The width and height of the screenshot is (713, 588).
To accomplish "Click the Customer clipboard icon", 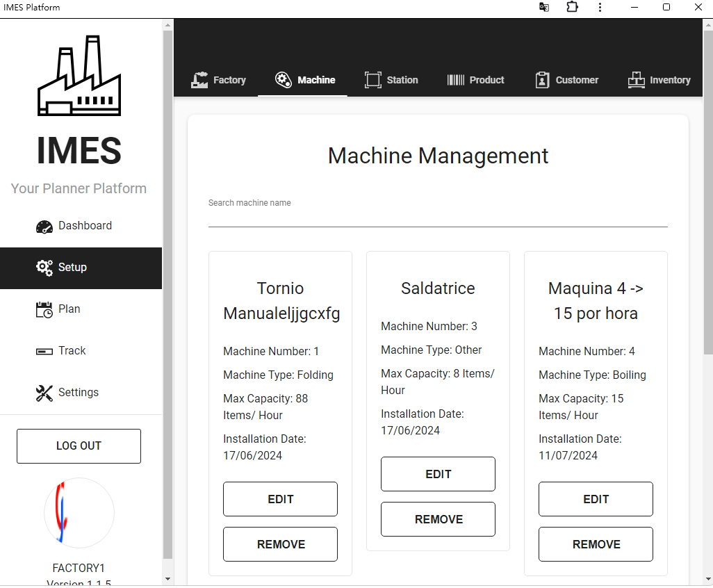I will click(542, 80).
